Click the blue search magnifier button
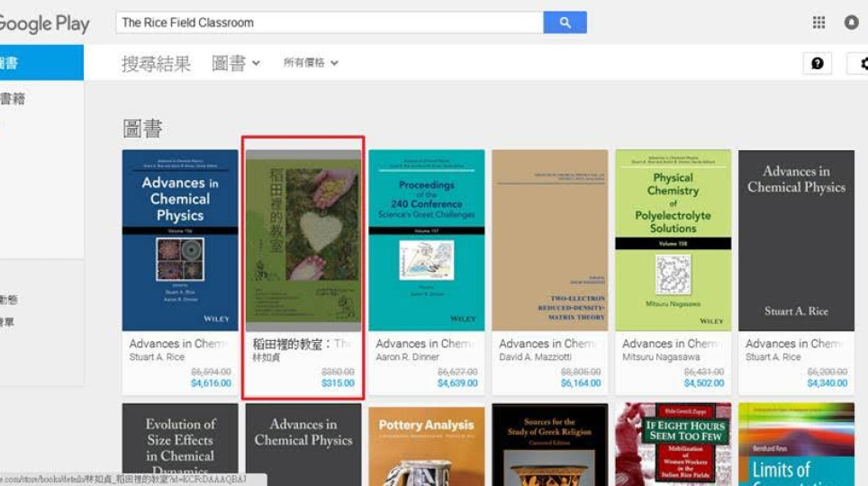Screen dimensions: 868x486 [x=565, y=22]
